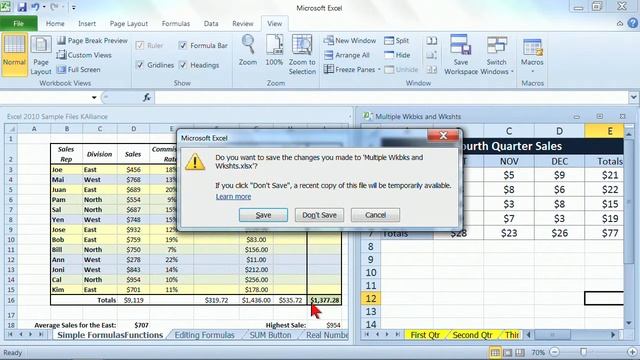Click the Macros button
The image size is (640, 360).
click(532, 56)
